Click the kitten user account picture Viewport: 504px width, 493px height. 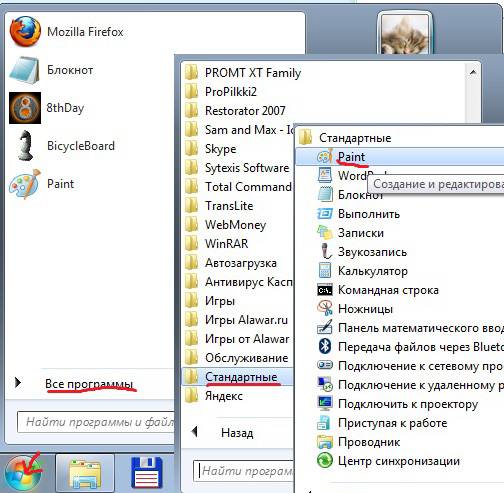404,34
